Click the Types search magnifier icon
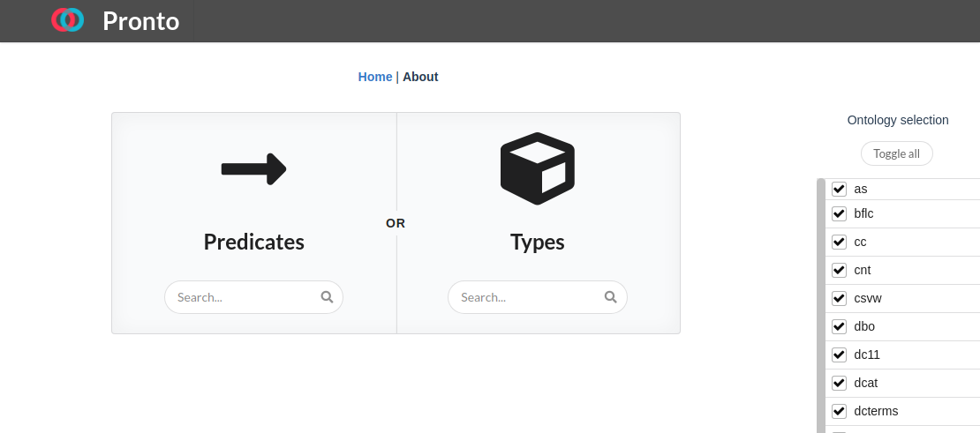The height and width of the screenshot is (433, 980). click(x=610, y=297)
